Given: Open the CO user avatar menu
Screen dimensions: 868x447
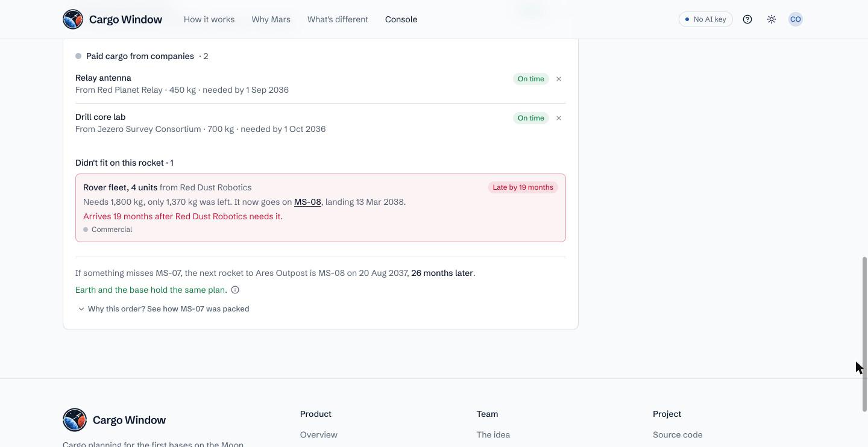Looking at the screenshot, I should click(796, 19).
